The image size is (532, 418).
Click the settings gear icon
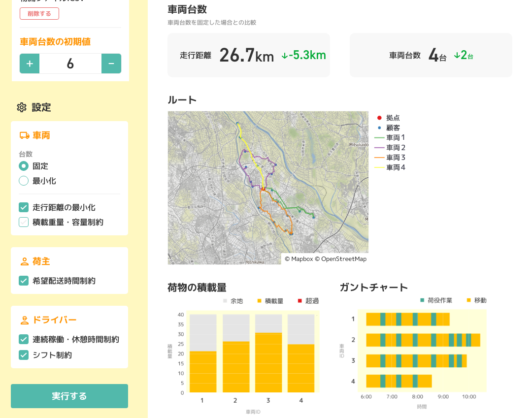pos(22,107)
